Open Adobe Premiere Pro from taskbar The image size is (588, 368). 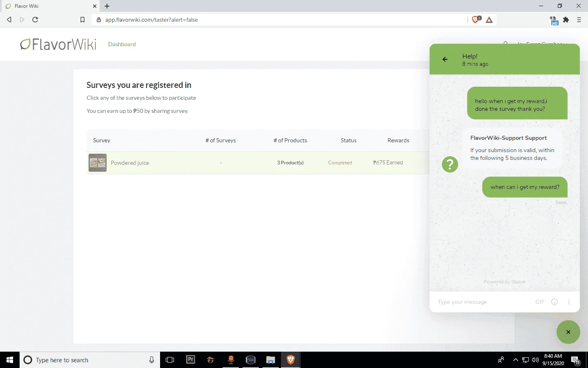pyautogui.click(x=191, y=360)
